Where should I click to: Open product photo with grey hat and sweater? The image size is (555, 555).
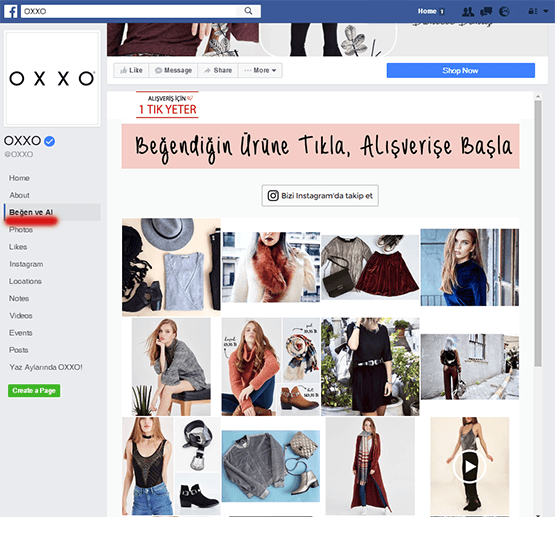(x=171, y=267)
